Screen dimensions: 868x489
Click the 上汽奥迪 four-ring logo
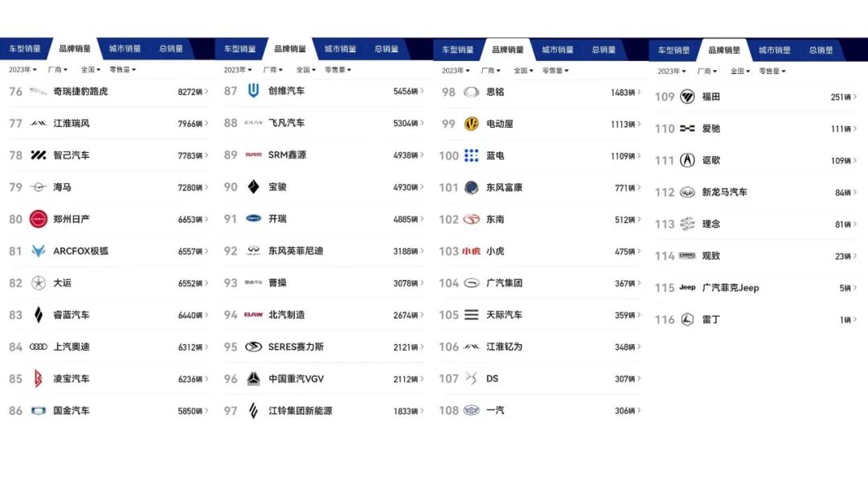point(39,347)
